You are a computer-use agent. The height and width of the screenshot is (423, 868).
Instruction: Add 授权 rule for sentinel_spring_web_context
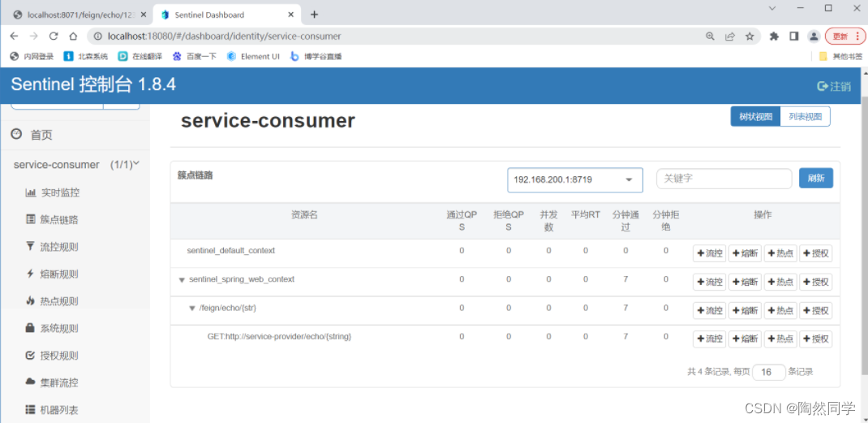click(816, 282)
